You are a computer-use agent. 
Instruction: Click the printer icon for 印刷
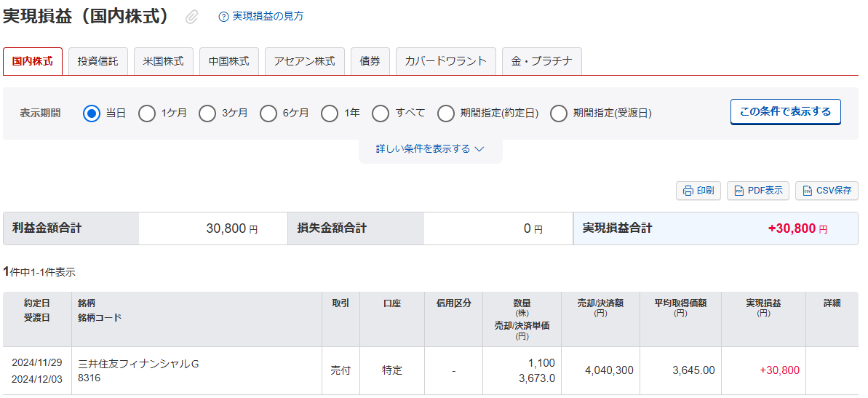pyautogui.click(x=687, y=191)
